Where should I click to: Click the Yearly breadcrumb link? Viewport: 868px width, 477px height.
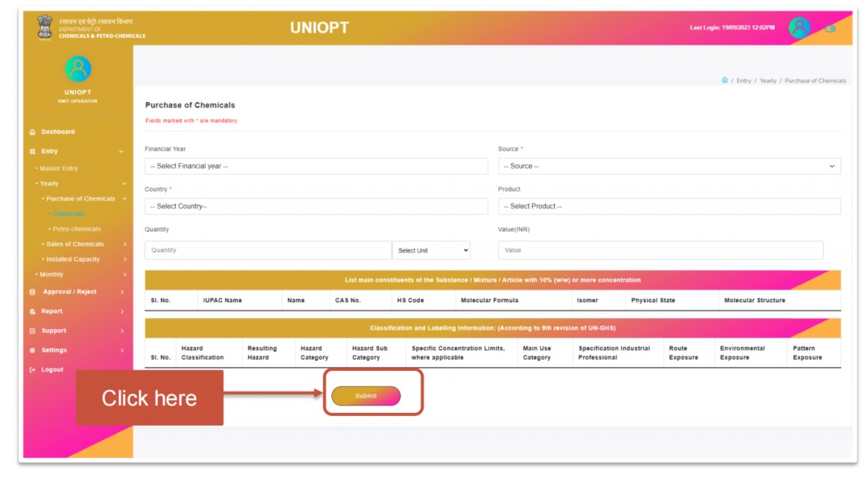coord(768,81)
